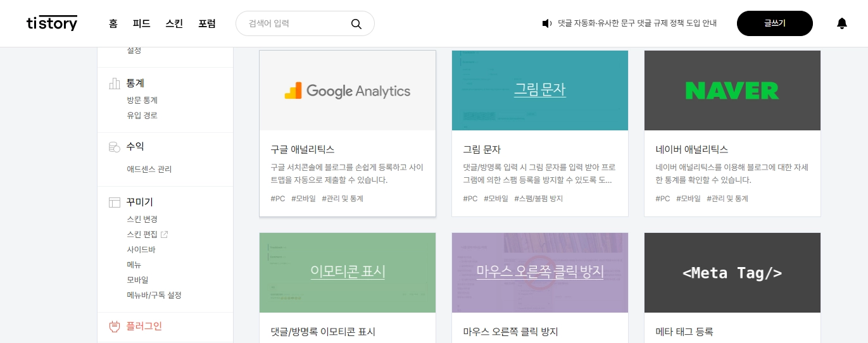Click the notification bell icon
Image resolution: width=868 pixels, height=343 pixels.
click(x=841, y=23)
